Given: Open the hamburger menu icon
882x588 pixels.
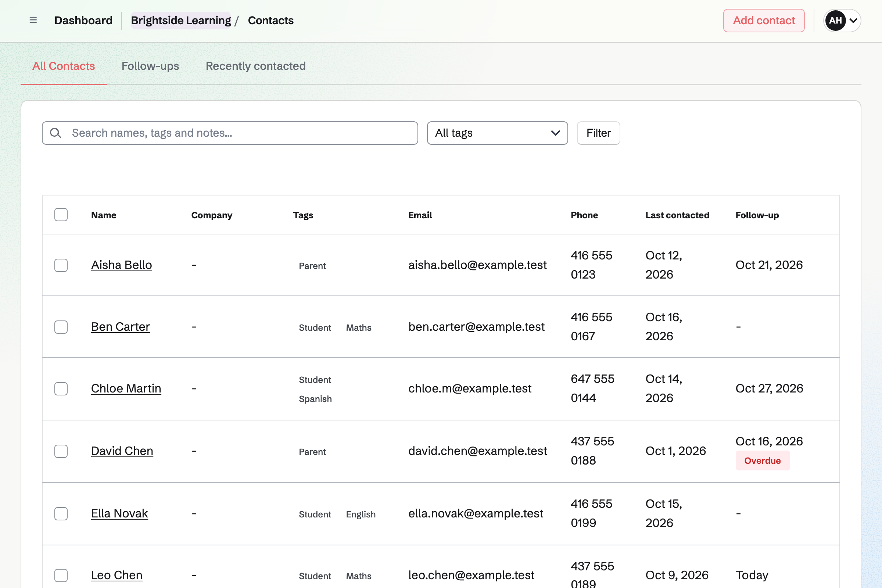Looking at the screenshot, I should (33, 20).
